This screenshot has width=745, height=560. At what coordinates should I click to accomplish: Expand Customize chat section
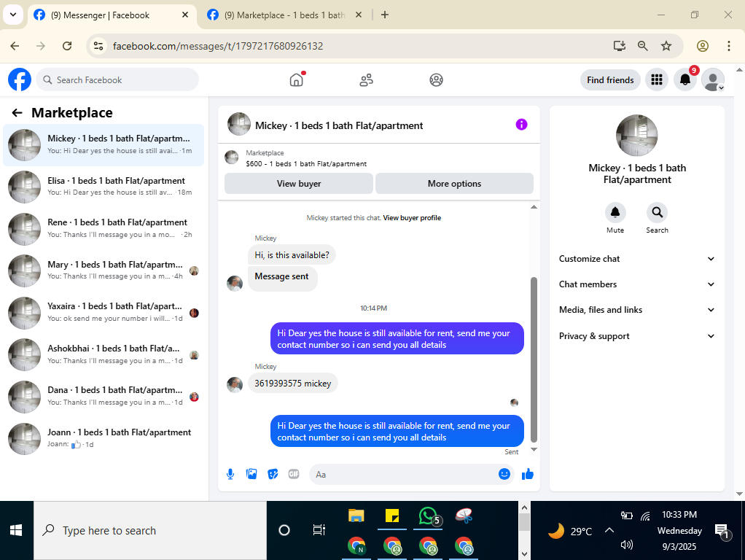636,259
